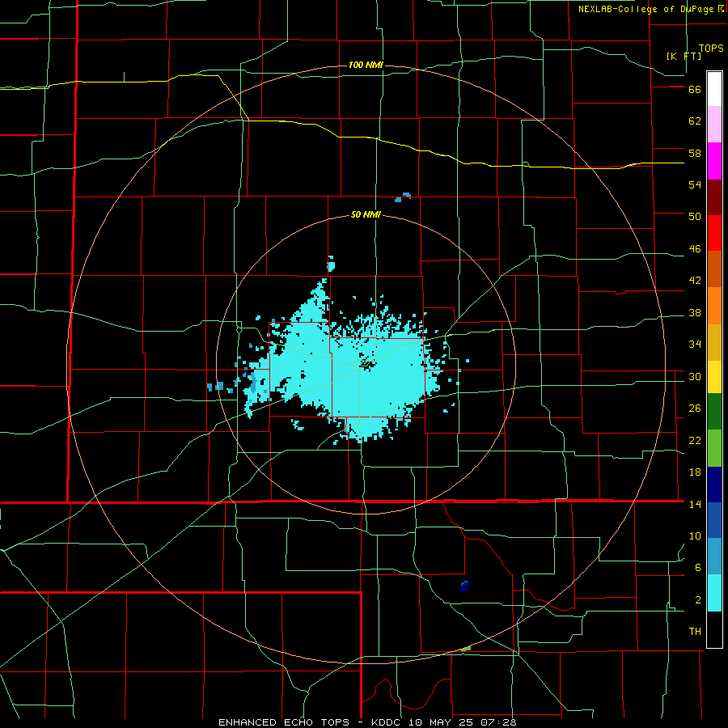728x728 pixels.
Task: Click legend value 66
Action: [695, 89]
